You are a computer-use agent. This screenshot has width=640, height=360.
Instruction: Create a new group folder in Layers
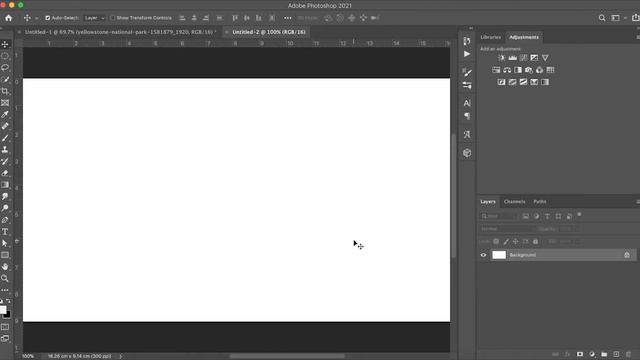(604, 354)
